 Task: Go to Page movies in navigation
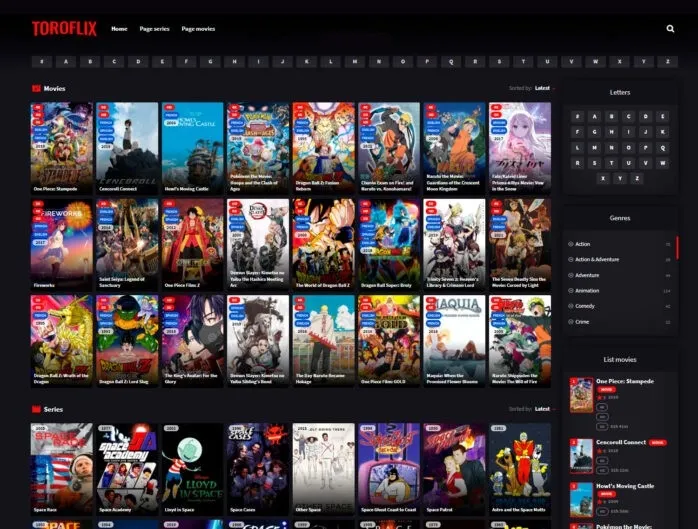[198, 29]
